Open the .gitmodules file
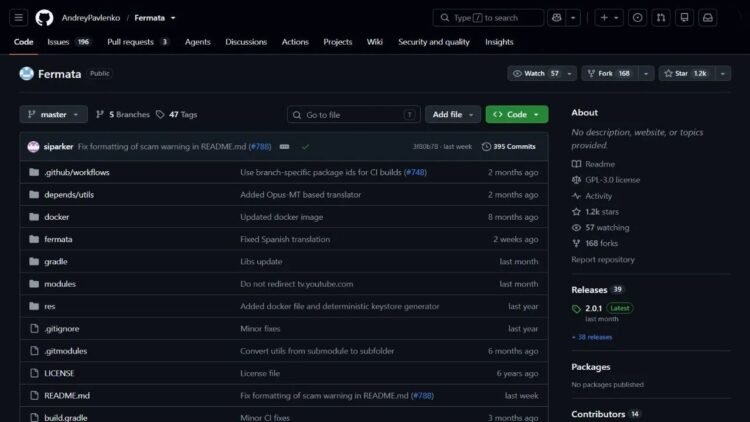 coord(66,351)
